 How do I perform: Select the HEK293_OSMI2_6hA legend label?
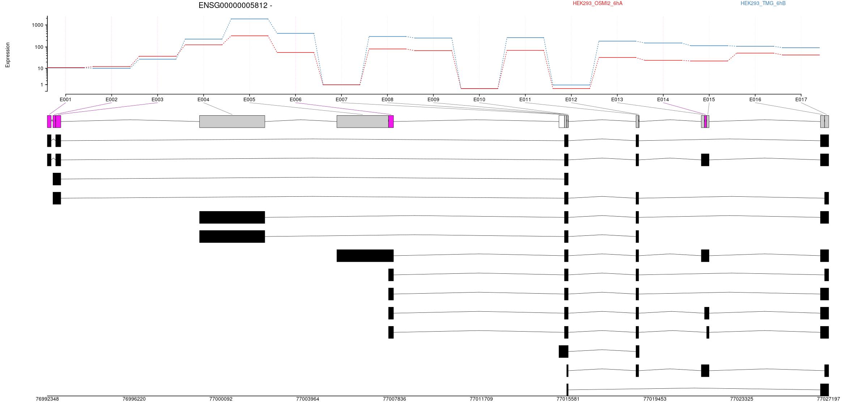pyautogui.click(x=597, y=3)
